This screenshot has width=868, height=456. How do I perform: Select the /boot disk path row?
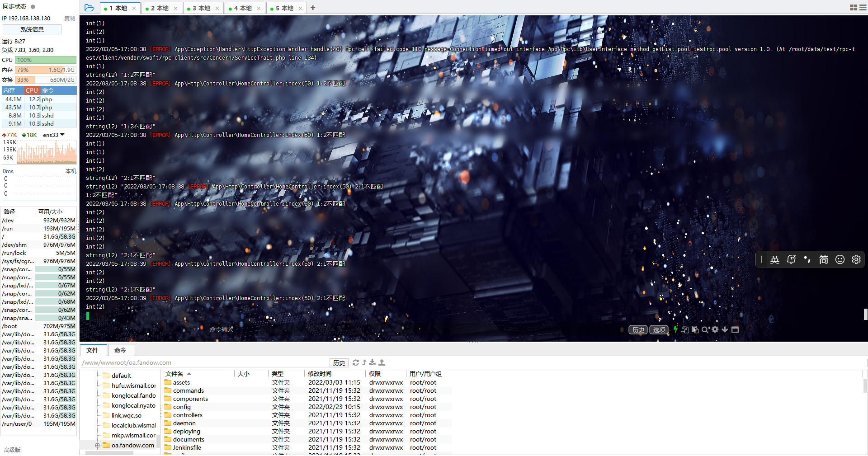38,326
